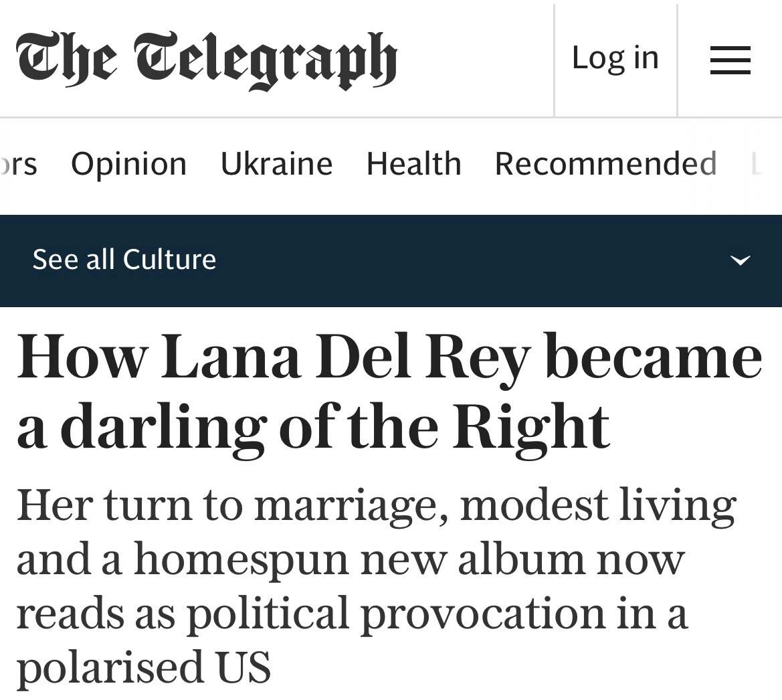Click the Lana Del Rey article headline
782x700 pixels.
point(388,391)
